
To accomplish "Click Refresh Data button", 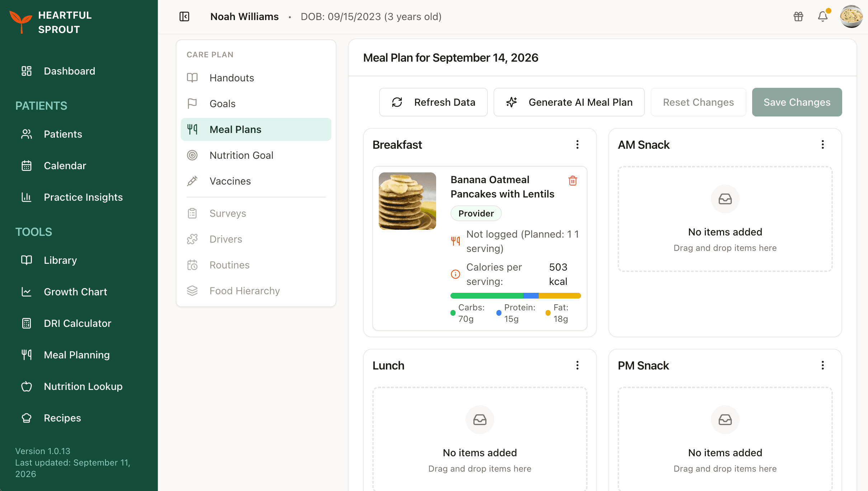I will point(433,102).
